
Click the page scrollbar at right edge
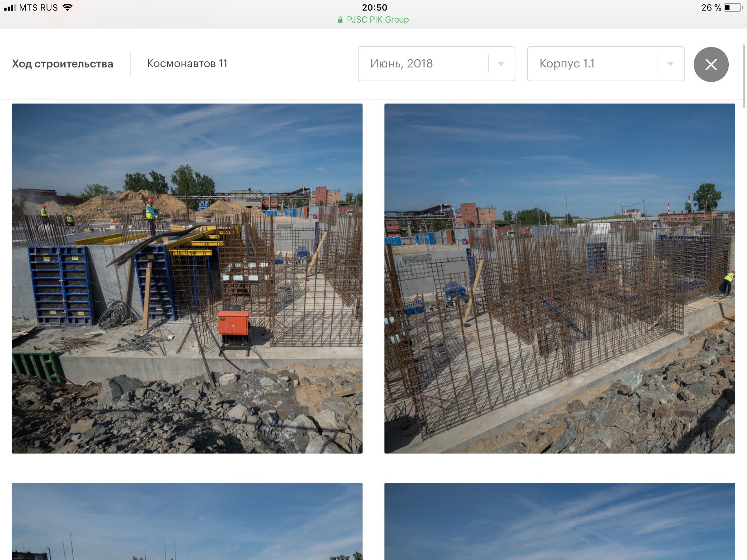tap(744, 76)
